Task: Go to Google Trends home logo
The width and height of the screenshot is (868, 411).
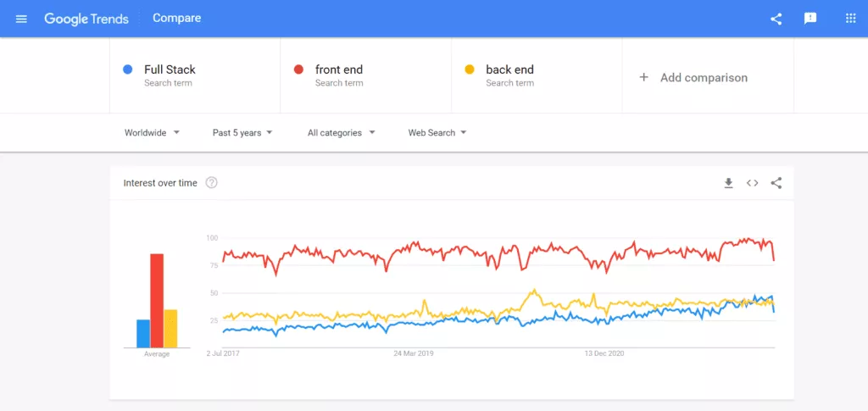Action: [86, 19]
